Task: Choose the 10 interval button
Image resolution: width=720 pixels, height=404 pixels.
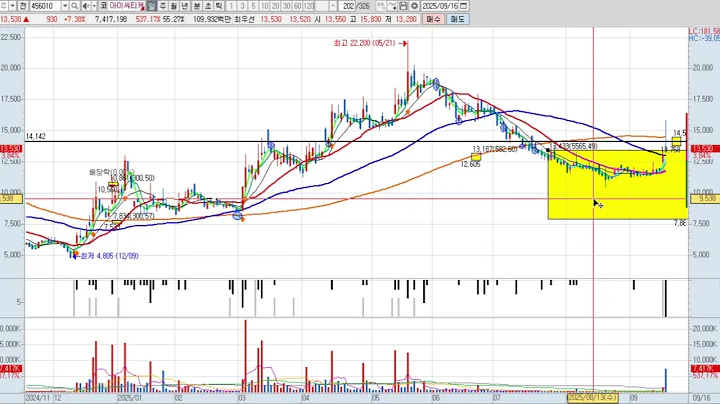Action: pos(264,6)
